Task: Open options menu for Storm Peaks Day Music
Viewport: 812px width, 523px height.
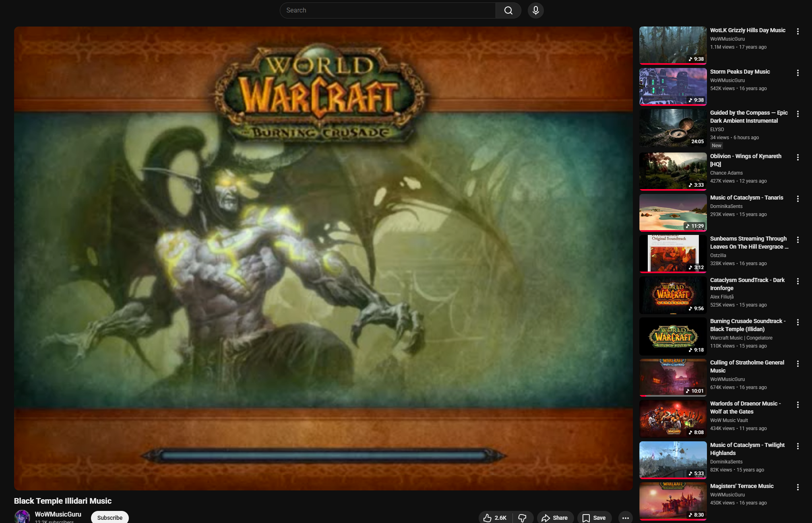Action: click(798, 73)
